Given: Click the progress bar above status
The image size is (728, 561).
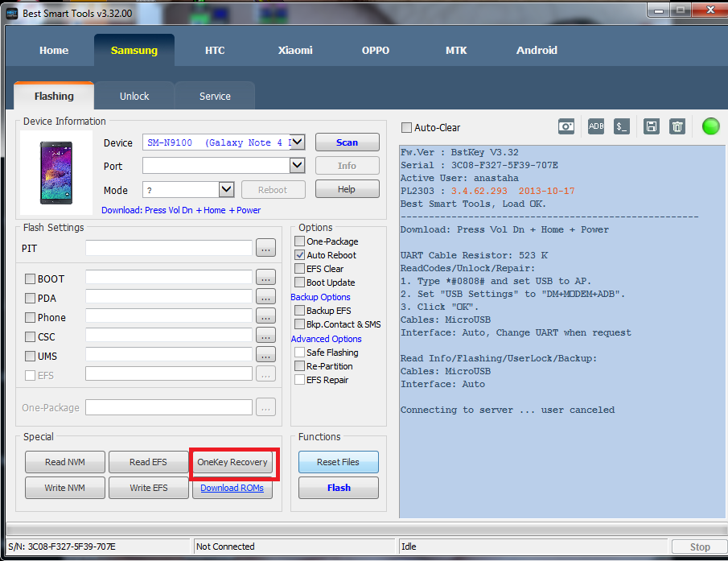Looking at the screenshot, I should [367, 530].
